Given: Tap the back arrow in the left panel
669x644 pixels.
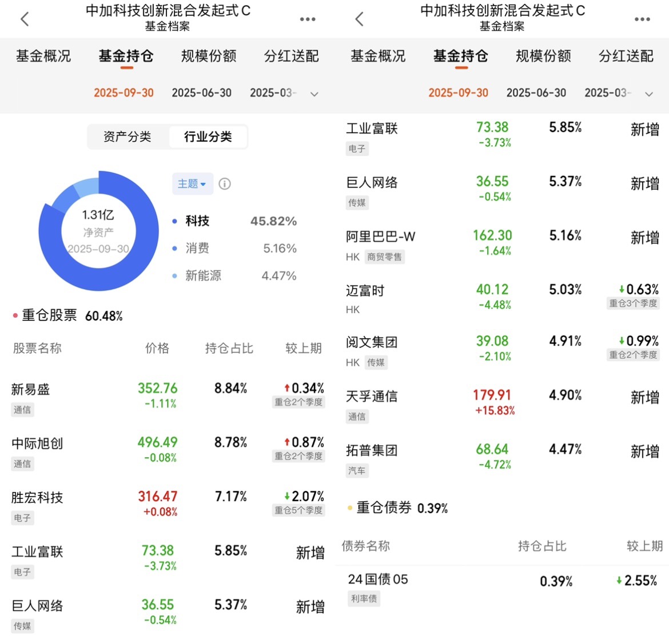Looking at the screenshot, I should [25, 19].
